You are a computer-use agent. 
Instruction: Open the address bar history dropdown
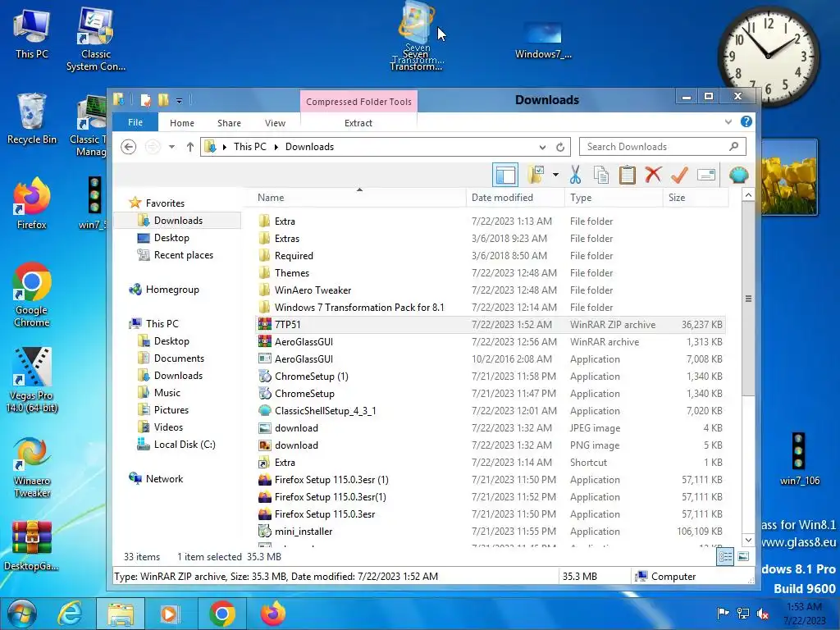[543, 147]
